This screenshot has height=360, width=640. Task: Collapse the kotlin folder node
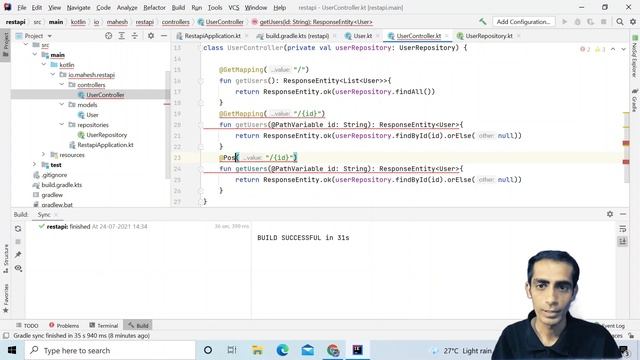tap(44, 64)
